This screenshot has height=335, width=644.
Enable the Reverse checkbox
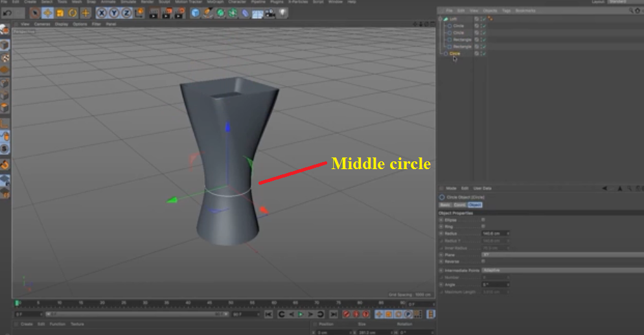(x=483, y=261)
